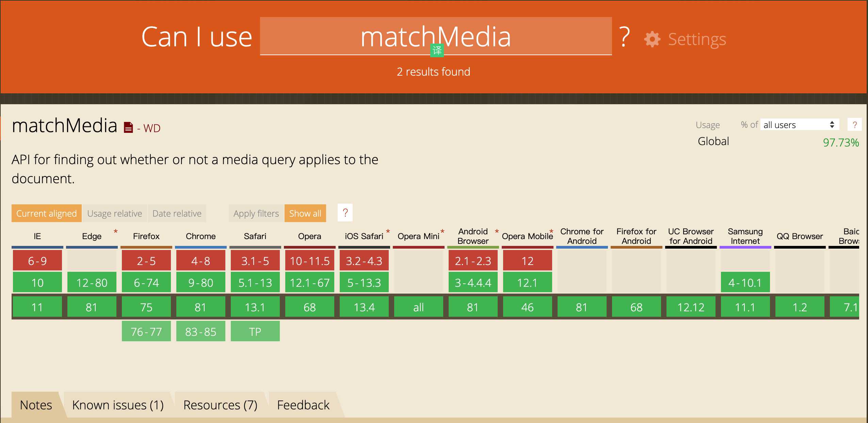The width and height of the screenshot is (868, 423).
Task: Select the Current aligned view
Action: click(x=47, y=213)
